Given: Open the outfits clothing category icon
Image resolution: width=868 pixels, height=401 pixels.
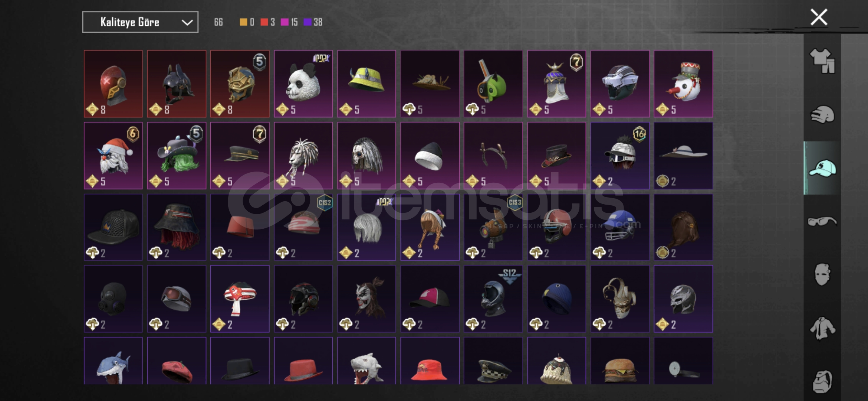Looking at the screenshot, I should tap(822, 61).
